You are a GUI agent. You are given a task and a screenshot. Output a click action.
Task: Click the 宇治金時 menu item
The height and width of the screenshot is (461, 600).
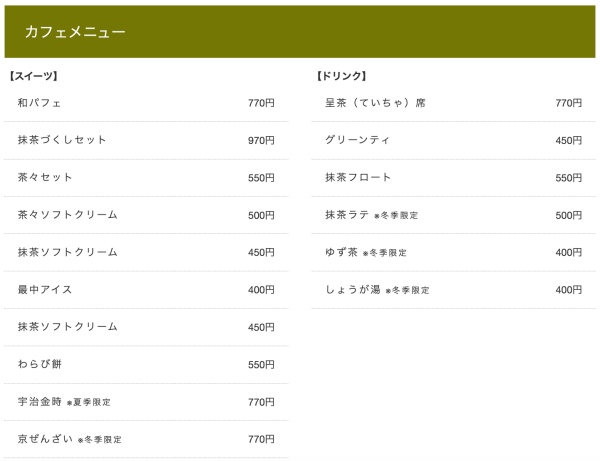click(x=40, y=402)
